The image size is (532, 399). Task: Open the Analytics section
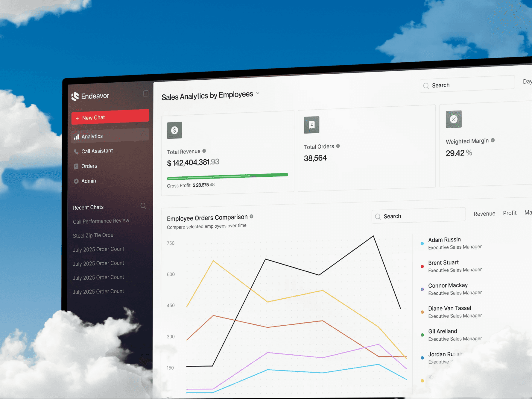[x=110, y=136]
